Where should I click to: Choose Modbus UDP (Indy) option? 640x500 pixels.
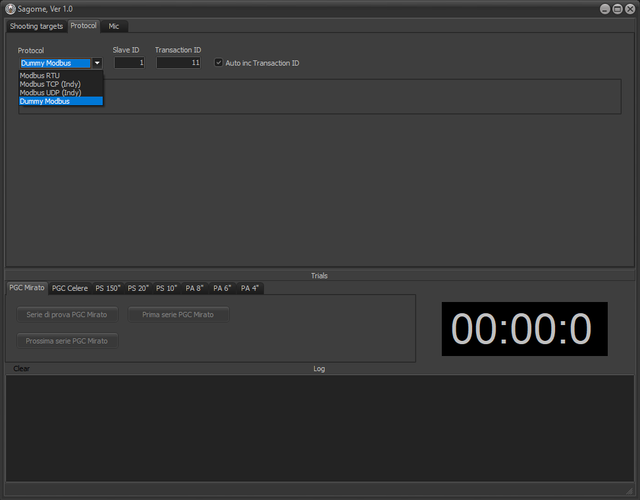(x=61, y=93)
